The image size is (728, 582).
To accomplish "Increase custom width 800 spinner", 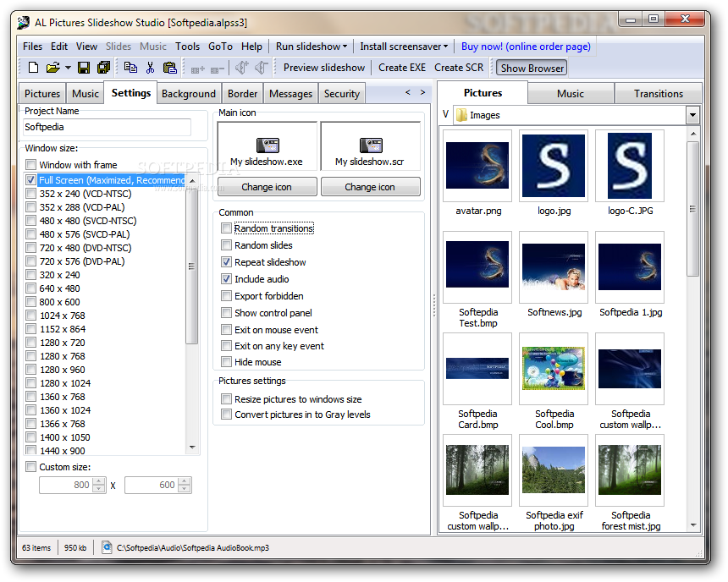I will 99,481.
